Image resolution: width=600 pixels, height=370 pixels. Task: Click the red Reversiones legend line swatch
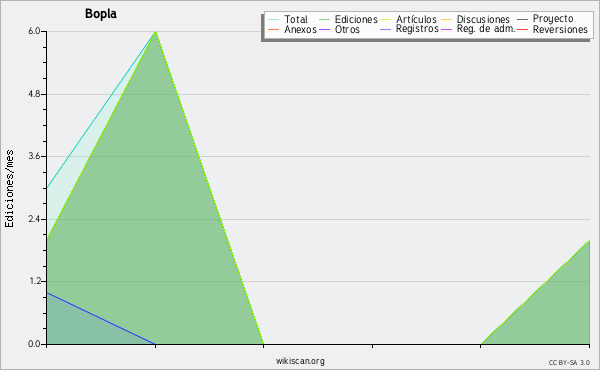522,29
